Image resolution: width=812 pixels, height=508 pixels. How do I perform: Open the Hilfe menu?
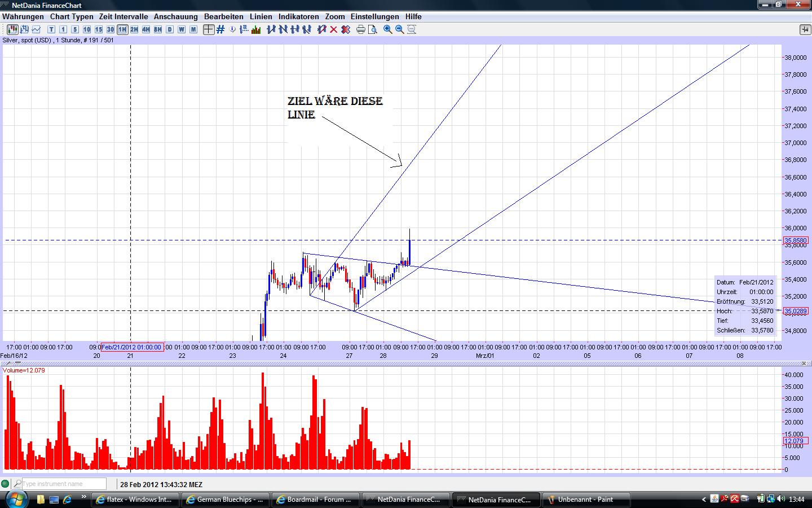coord(413,17)
